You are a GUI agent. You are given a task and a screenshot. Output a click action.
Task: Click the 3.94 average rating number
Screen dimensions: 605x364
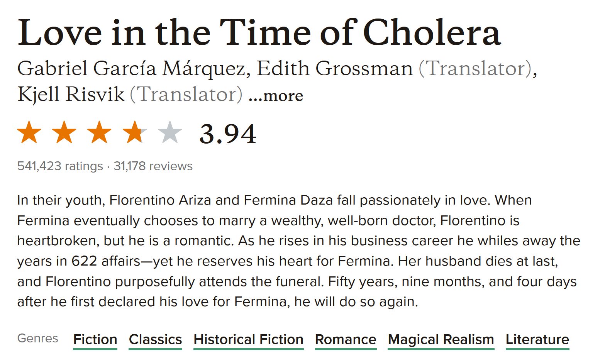coord(228,134)
